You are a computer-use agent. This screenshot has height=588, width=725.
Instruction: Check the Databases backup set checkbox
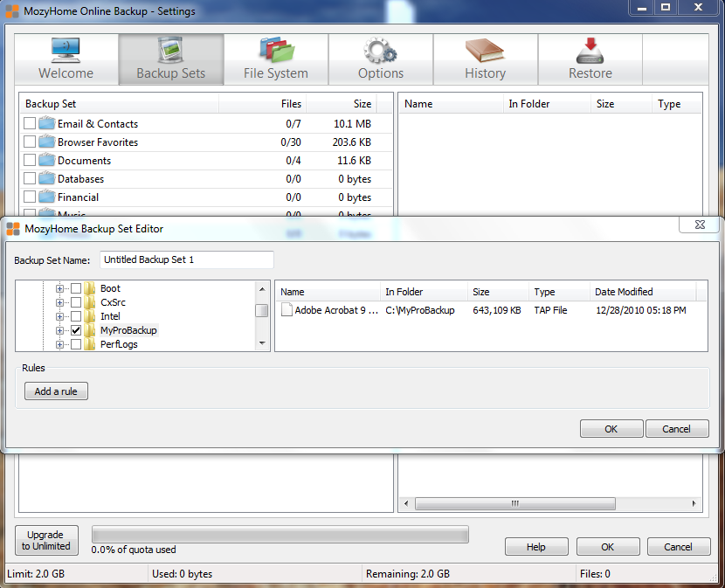(x=30, y=178)
